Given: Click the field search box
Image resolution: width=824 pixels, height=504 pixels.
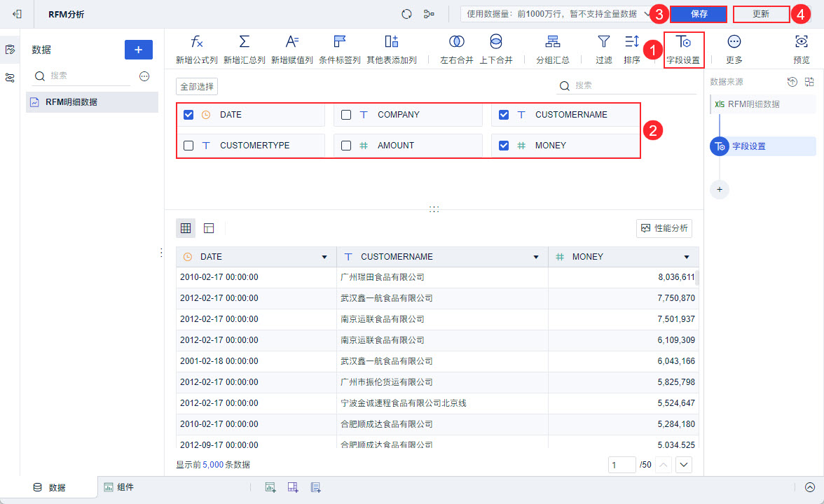Looking at the screenshot, I should click(626, 85).
